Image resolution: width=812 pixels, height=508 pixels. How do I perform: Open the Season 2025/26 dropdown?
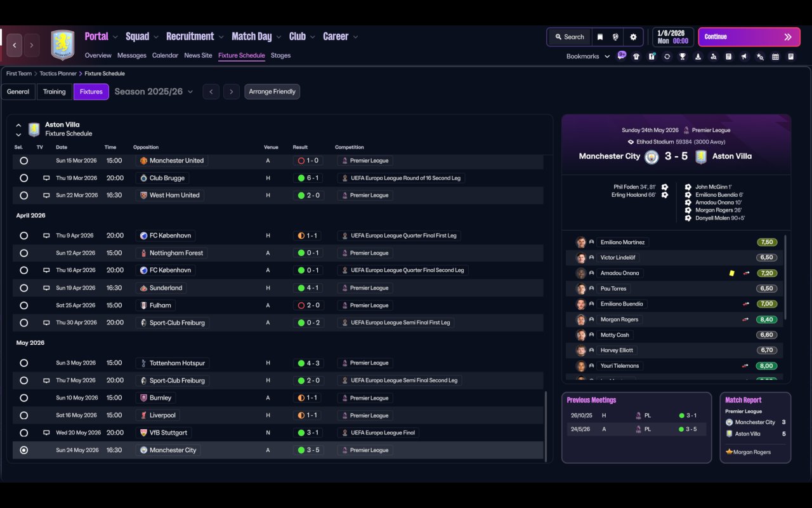[154, 91]
